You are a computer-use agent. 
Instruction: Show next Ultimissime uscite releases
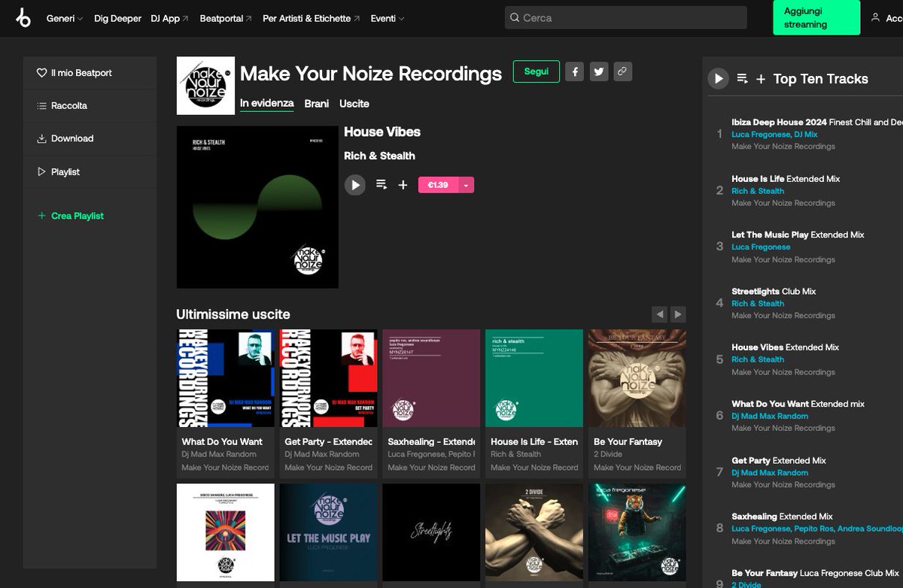[x=678, y=314]
